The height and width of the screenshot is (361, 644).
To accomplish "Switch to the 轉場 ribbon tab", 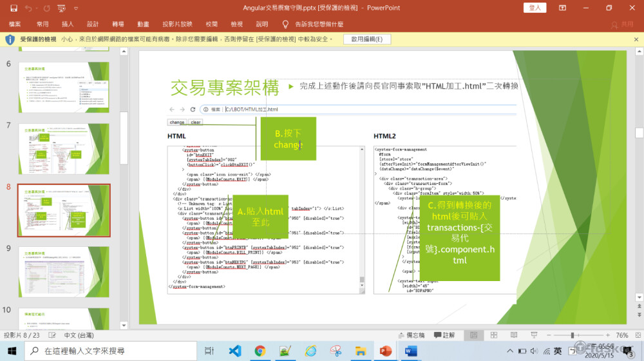I will (118, 24).
